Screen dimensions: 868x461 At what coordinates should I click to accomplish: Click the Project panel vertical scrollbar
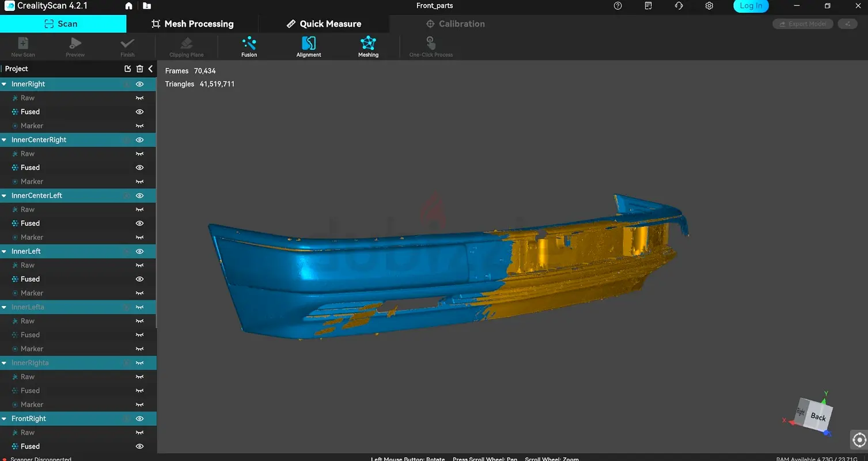pyautogui.click(x=156, y=202)
